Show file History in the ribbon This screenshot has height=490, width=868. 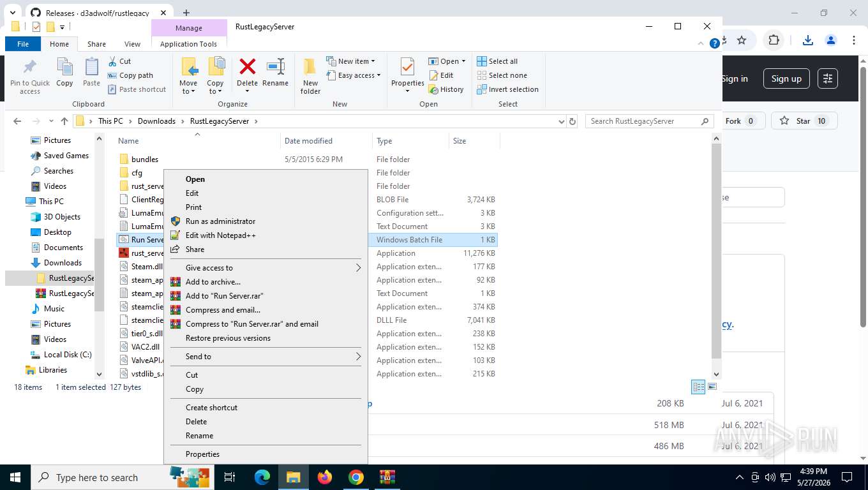coord(445,89)
